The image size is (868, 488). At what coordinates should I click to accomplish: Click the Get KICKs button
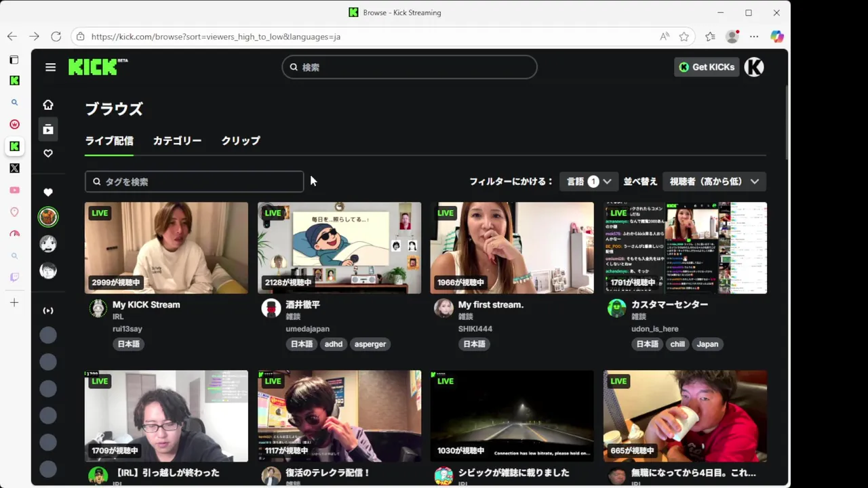point(707,67)
